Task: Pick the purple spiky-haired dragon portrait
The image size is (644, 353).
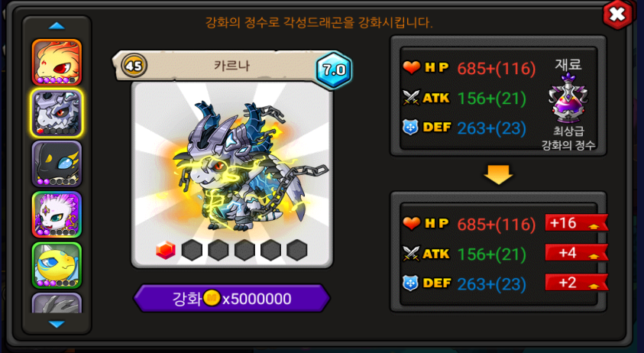Action: (57, 215)
